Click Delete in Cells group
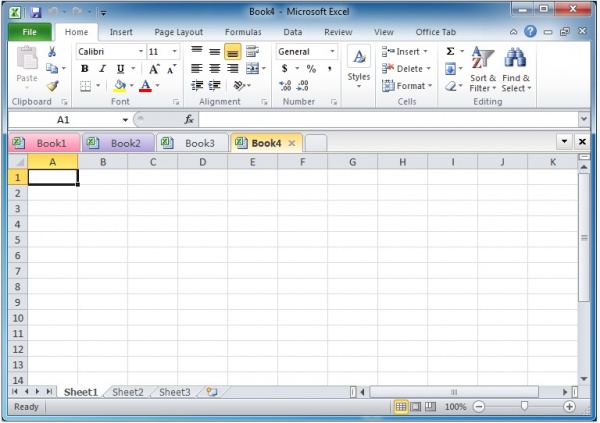Image resolution: width=600 pixels, height=423 pixels. tap(406, 69)
